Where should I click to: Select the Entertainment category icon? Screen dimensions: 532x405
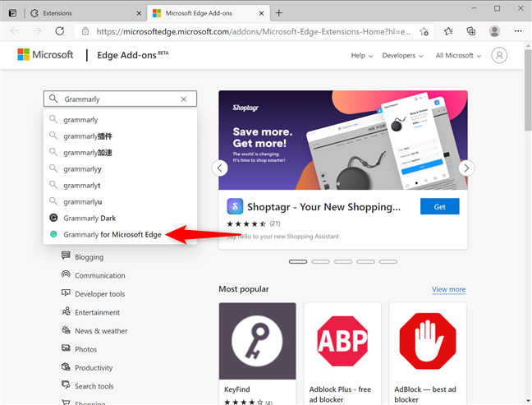[x=66, y=311]
